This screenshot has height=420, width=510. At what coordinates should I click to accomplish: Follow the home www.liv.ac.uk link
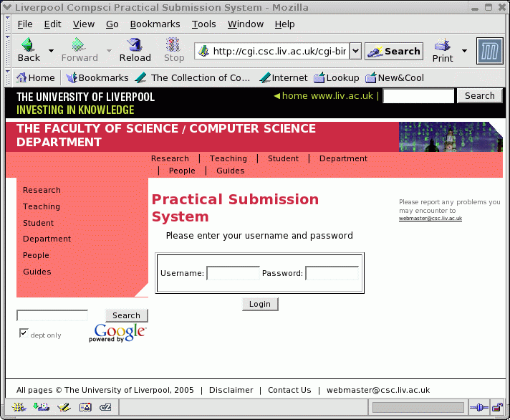click(324, 95)
